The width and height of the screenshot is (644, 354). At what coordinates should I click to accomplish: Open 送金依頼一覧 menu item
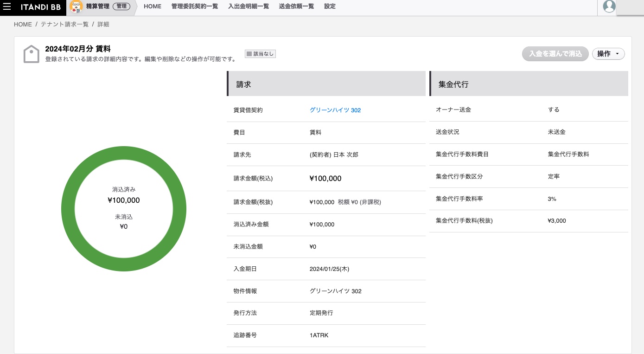coord(296,6)
